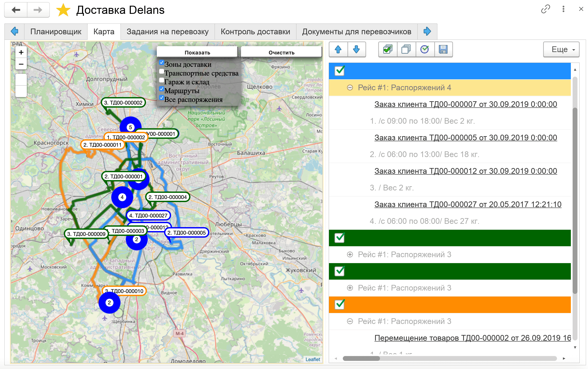Open Заказ клиента ТД00-000007 link

click(x=466, y=104)
